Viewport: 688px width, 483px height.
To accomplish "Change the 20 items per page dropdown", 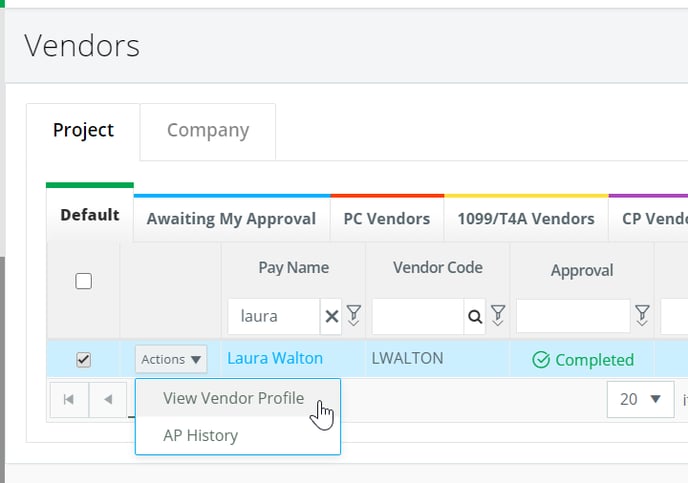I will pyautogui.click(x=640, y=399).
